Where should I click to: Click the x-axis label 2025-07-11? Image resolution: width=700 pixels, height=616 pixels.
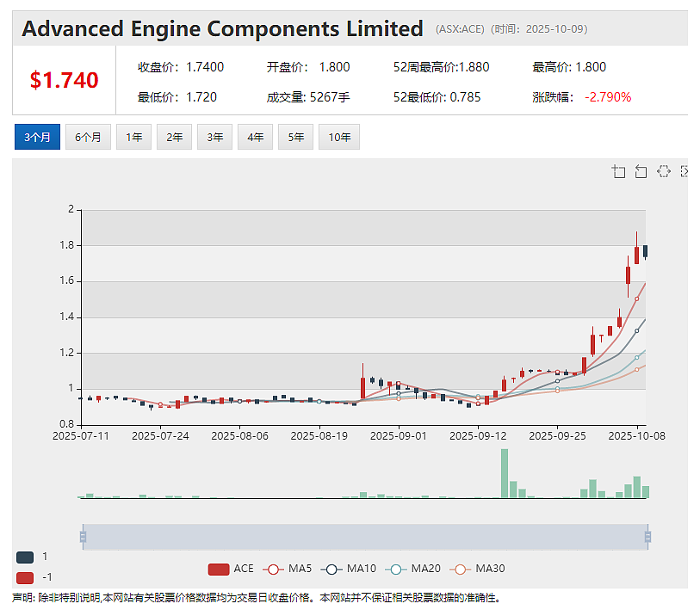(81, 436)
